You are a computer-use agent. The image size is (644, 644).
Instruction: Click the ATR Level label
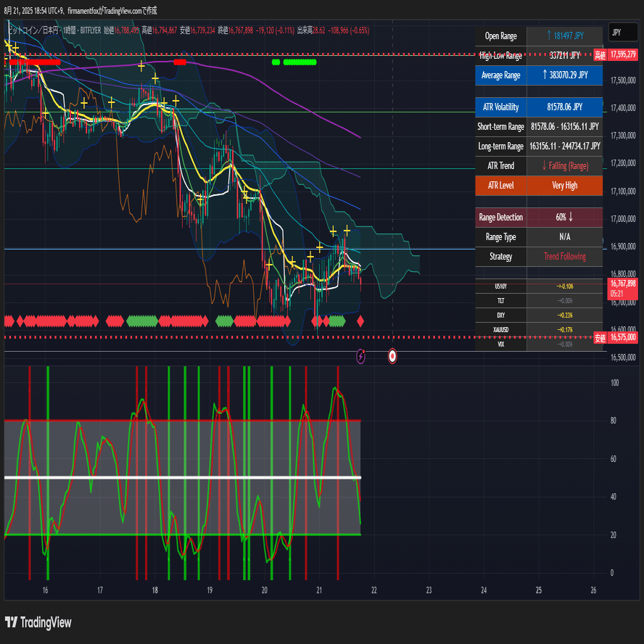pos(500,186)
